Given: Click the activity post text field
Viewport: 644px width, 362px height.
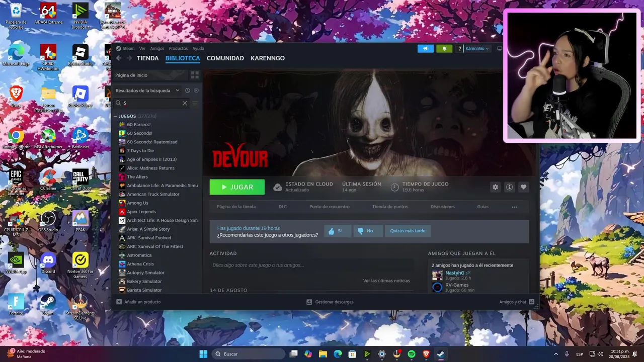Looking at the screenshot, I should click(311, 265).
